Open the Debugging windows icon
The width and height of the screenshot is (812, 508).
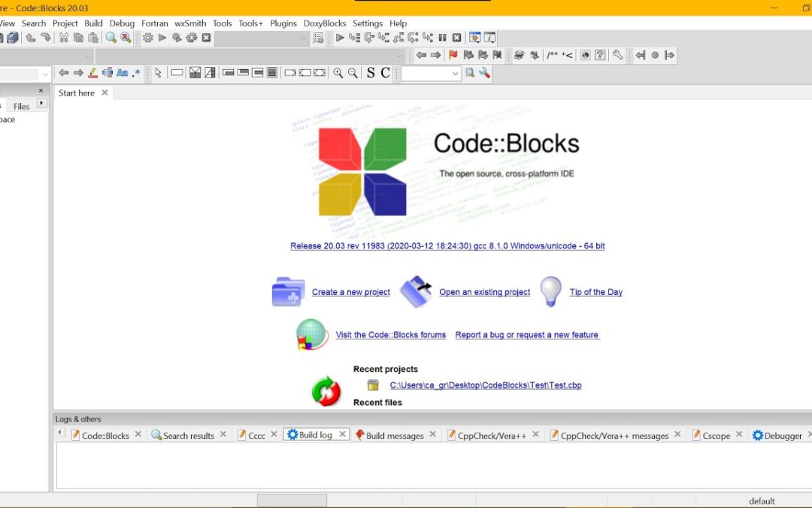[x=475, y=38]
